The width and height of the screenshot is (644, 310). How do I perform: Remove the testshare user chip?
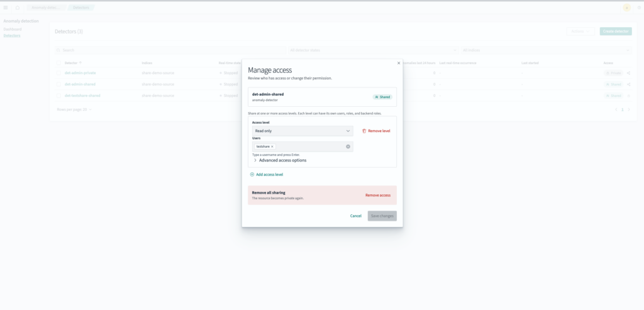coord(272,147)
